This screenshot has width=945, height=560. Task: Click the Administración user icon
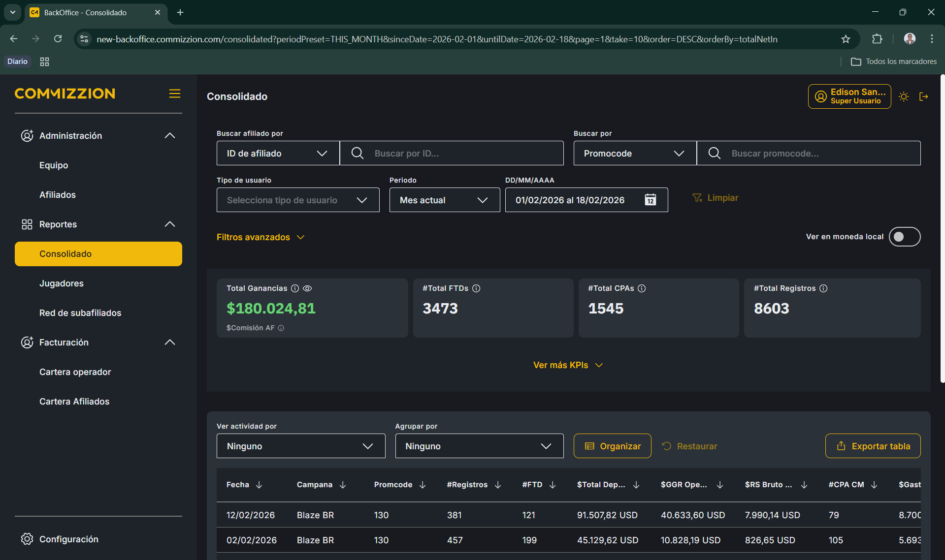pyautogui.click(x=27, y=135)
